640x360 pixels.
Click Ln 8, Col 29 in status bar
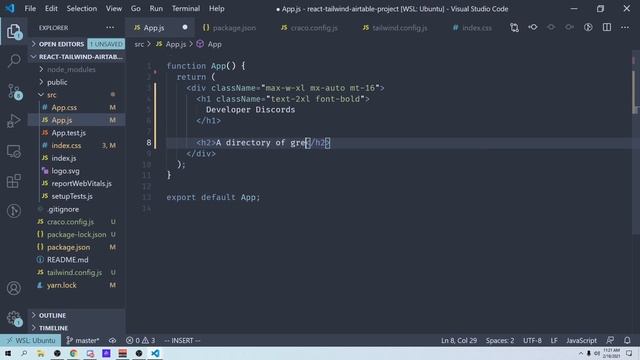459,340
